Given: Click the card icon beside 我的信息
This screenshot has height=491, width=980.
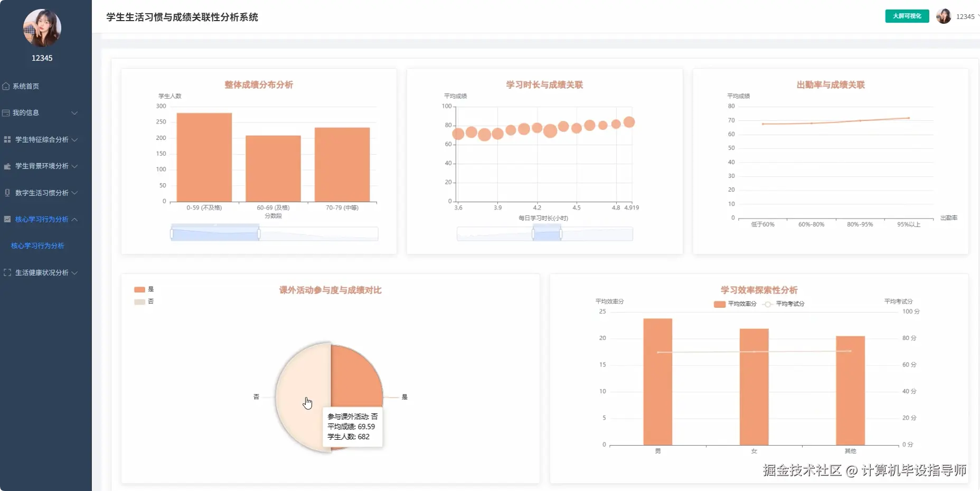Looking at the screenshot, I should point(6,113).
